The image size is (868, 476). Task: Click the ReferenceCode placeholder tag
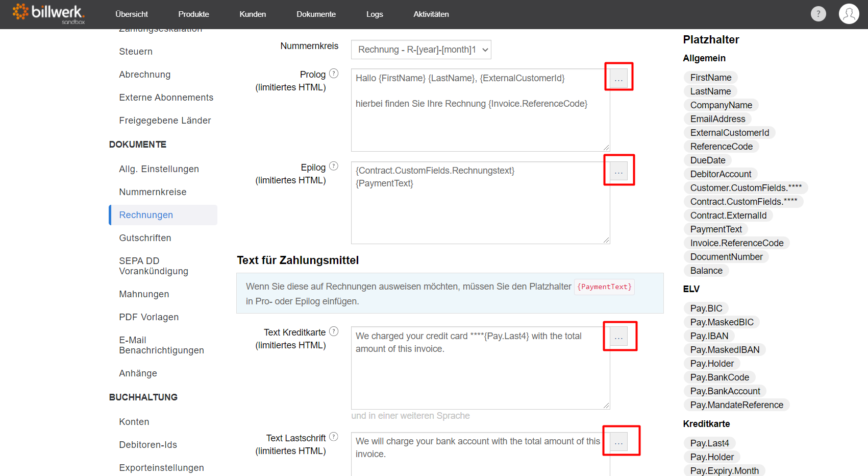(721, 147)
